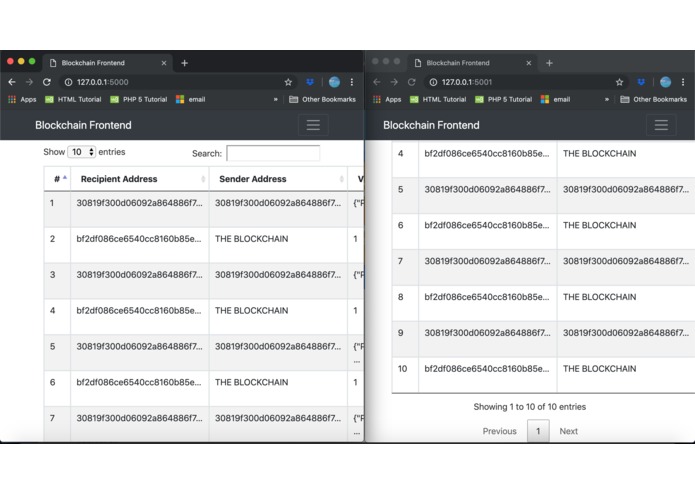Click row 9 sender address in the right table
This screenshot has width=695, height=494.
coord(626,333)
